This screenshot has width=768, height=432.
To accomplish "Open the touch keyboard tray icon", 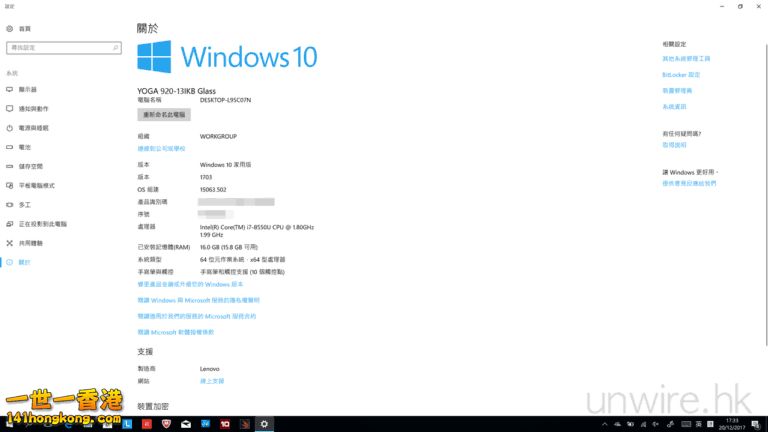I will click(x=686, y=424).
